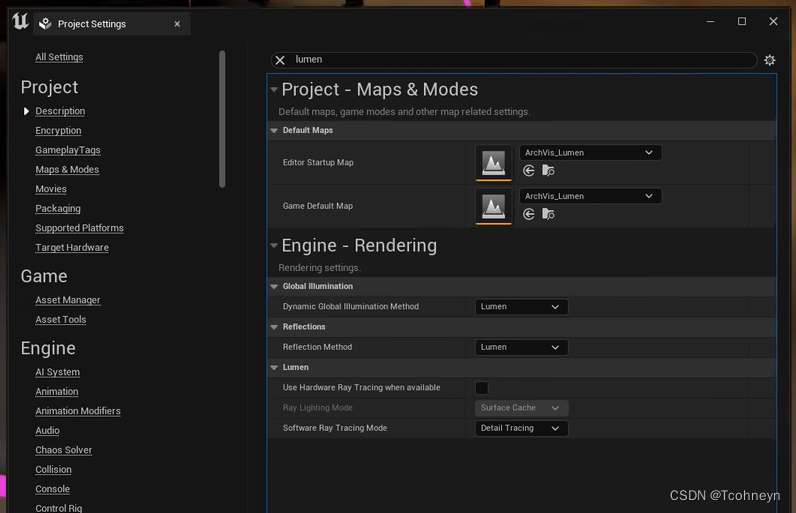Screen dimensions: 796x513
Task: Open All Settings link
Action: click(x=59, y=57)
